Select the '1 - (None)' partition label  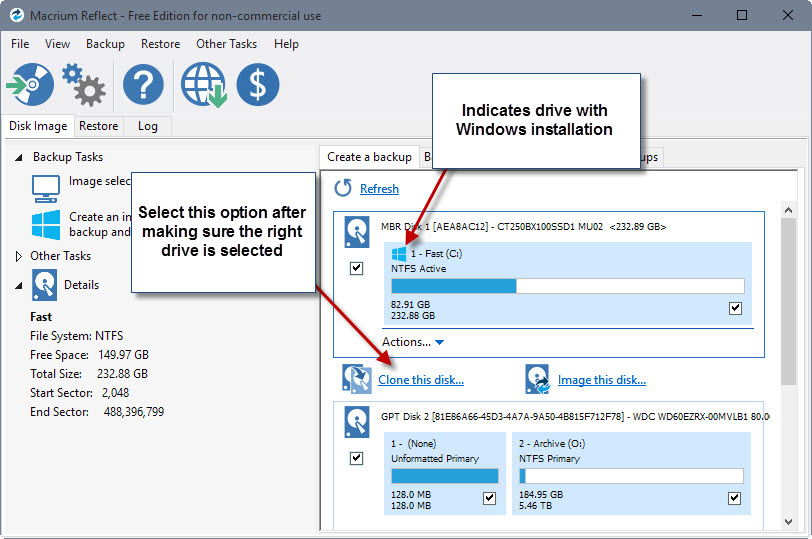(413, 444)
